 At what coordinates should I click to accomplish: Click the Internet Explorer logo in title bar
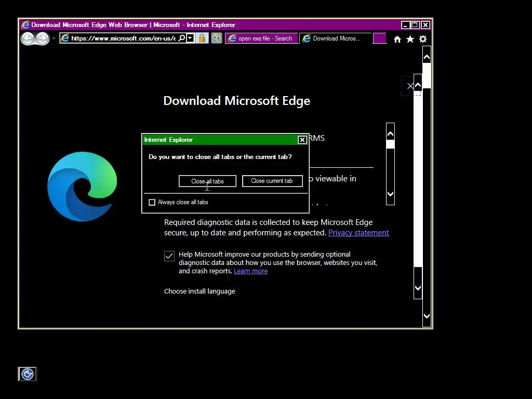(25, 25)
